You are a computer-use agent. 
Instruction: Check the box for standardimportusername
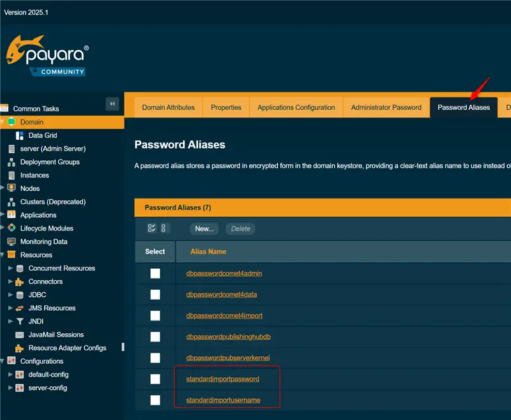tap(155, 400)
